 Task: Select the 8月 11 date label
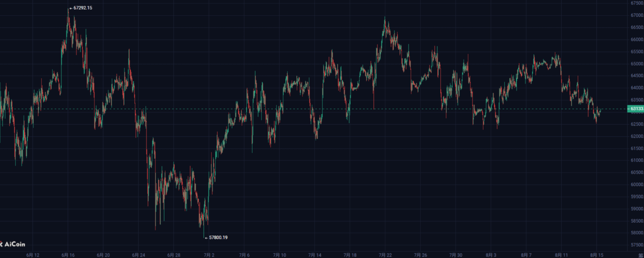[x=561, y=254]
